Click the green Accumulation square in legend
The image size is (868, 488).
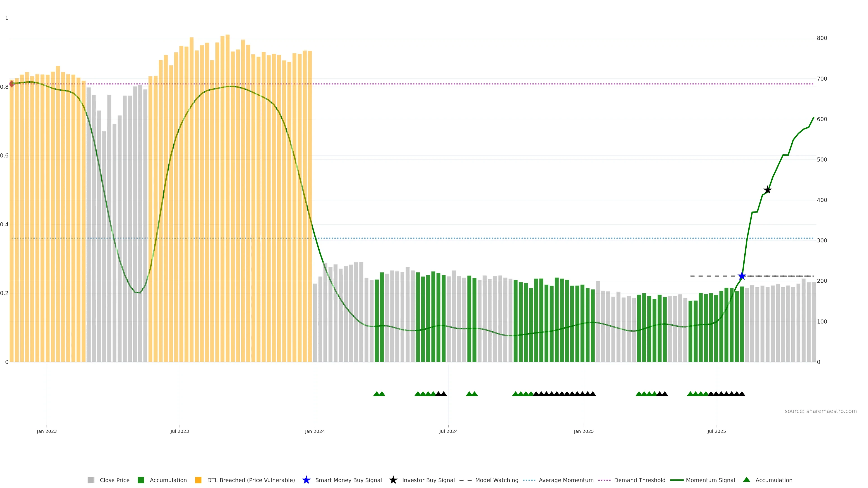[x=141, y=480]
